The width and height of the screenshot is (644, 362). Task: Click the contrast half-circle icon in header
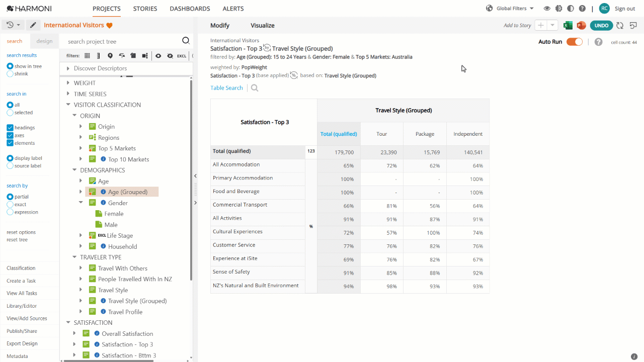coord(570,9)
